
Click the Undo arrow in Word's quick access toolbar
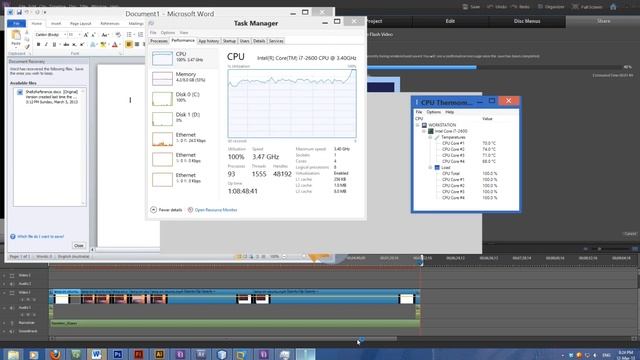point(27,13)
